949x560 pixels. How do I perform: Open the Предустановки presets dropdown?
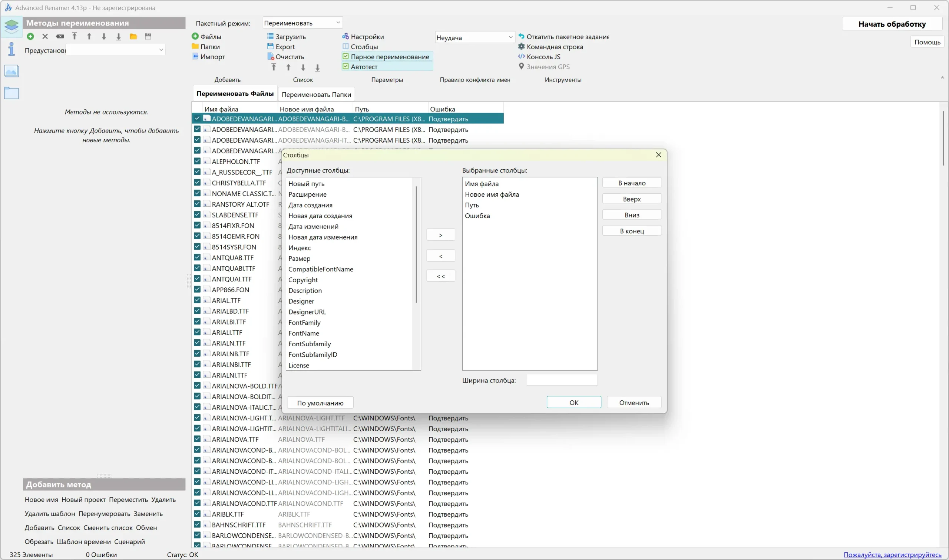coord(116,50)
